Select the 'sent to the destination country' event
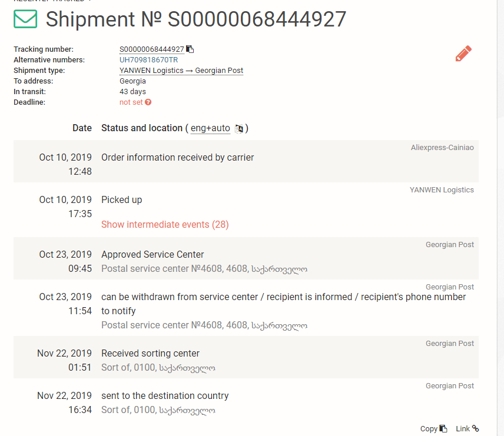Viewport: 504px width, 436px height. (x=165, y=396)
